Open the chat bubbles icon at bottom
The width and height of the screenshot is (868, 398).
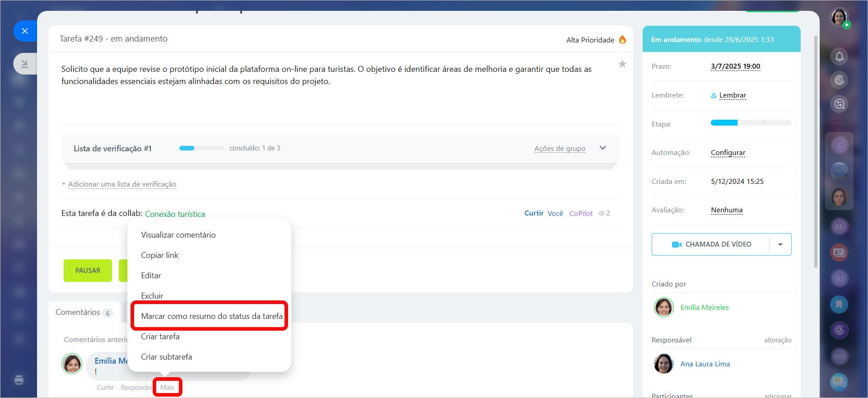839,382
